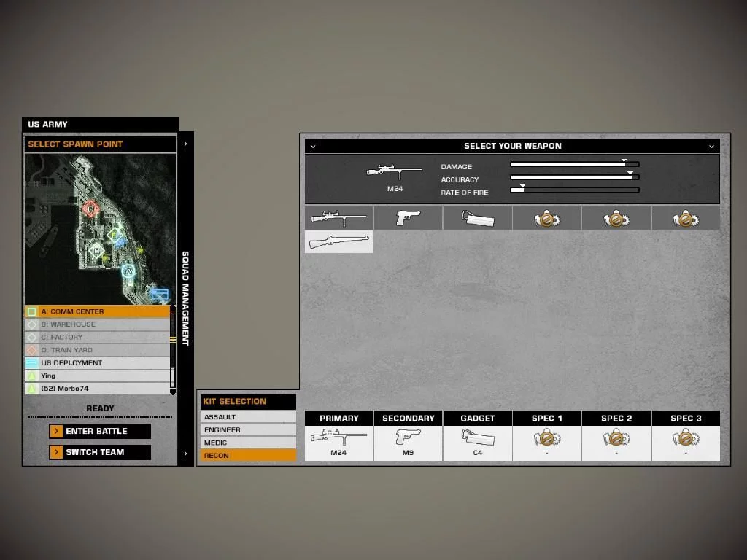Select D: Train Yard spawn point
747x560 pixels.
[x=97, y=350]
